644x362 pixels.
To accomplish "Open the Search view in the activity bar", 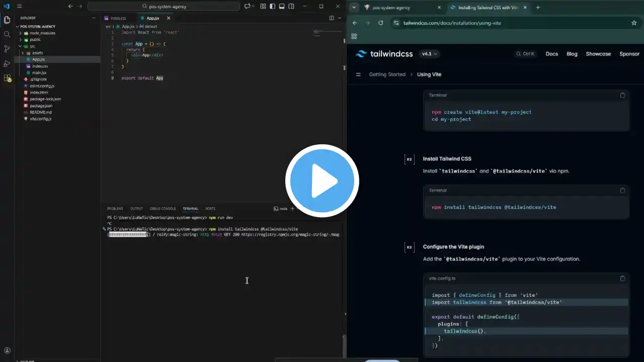I will (x=7, y=34).
